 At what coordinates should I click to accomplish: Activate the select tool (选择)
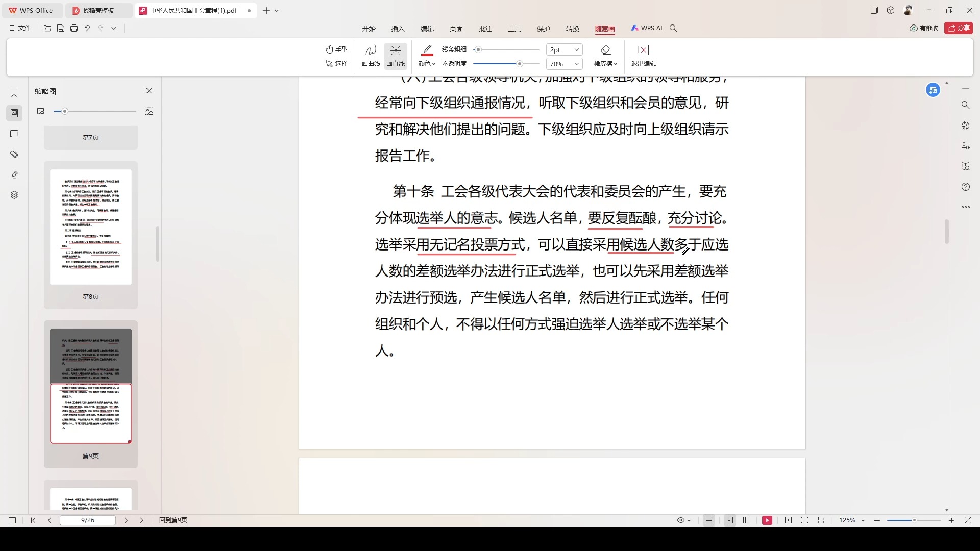click(336, 64)
